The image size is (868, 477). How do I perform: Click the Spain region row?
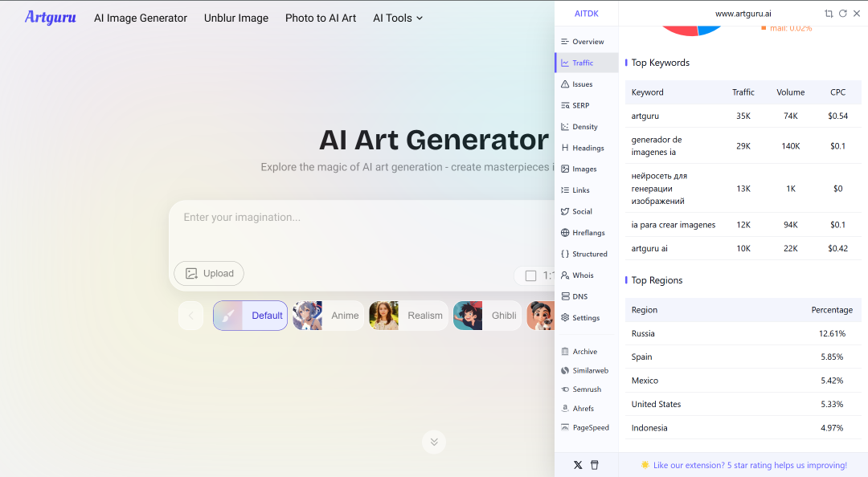pos(743,357)
